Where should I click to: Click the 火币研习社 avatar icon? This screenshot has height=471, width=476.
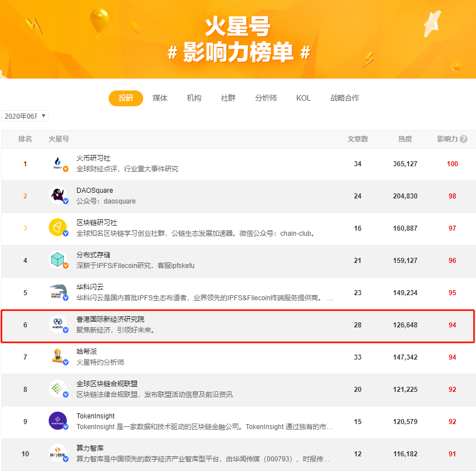(58, 164)
